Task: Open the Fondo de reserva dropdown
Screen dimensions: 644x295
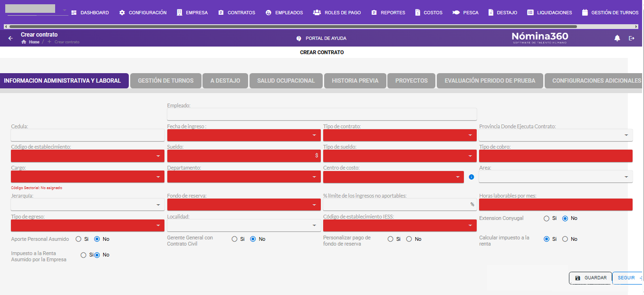Action: click(x=244, y=205)
